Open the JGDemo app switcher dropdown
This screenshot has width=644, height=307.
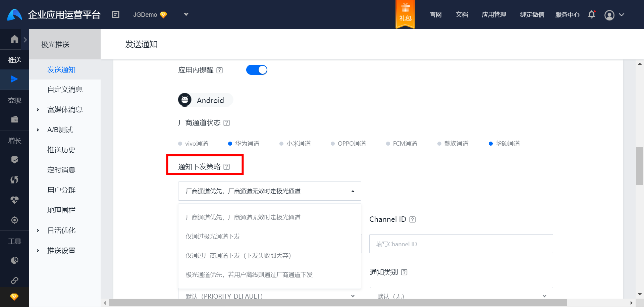tap(186, 14)
